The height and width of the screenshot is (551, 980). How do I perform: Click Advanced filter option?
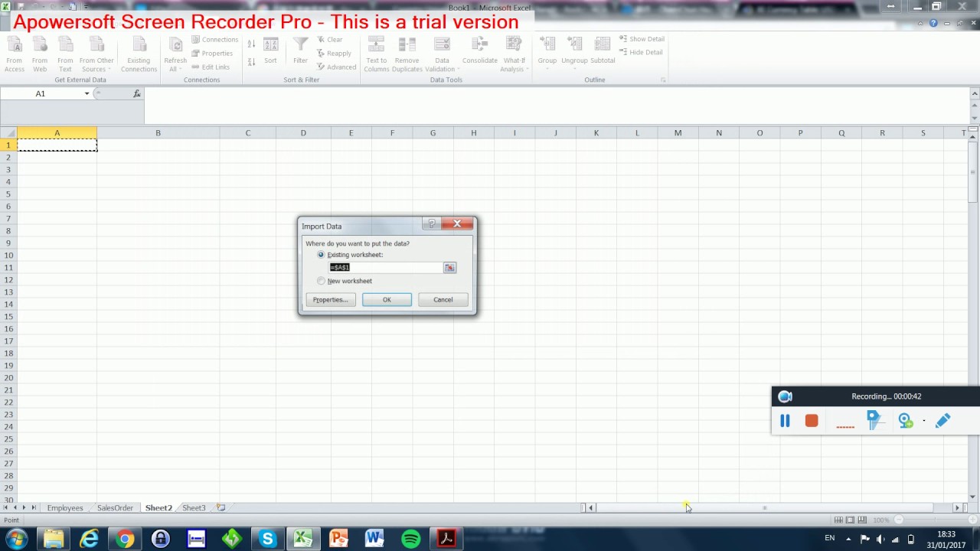tap(336, 67)
